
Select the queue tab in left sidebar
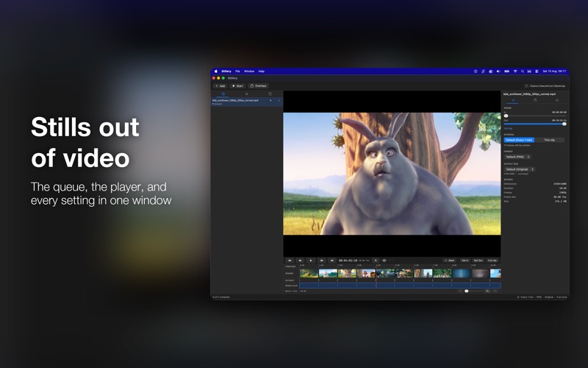tap(223, 94)
